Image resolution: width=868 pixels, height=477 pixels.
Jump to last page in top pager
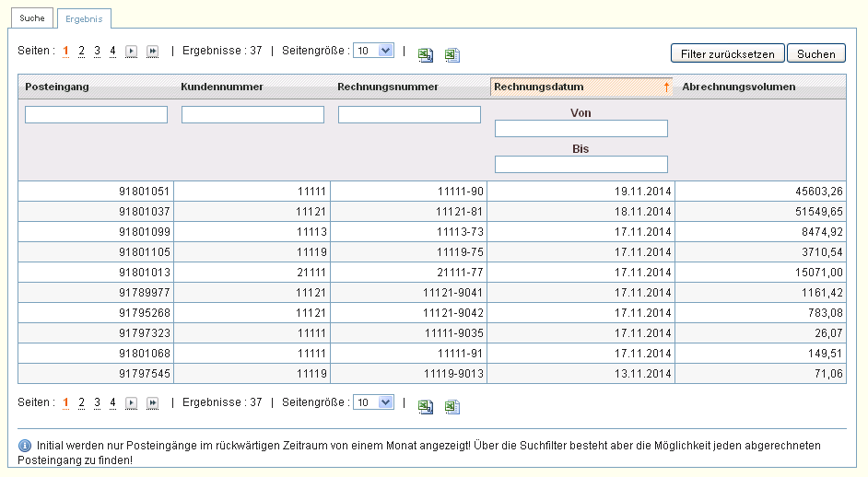[153, 52]
